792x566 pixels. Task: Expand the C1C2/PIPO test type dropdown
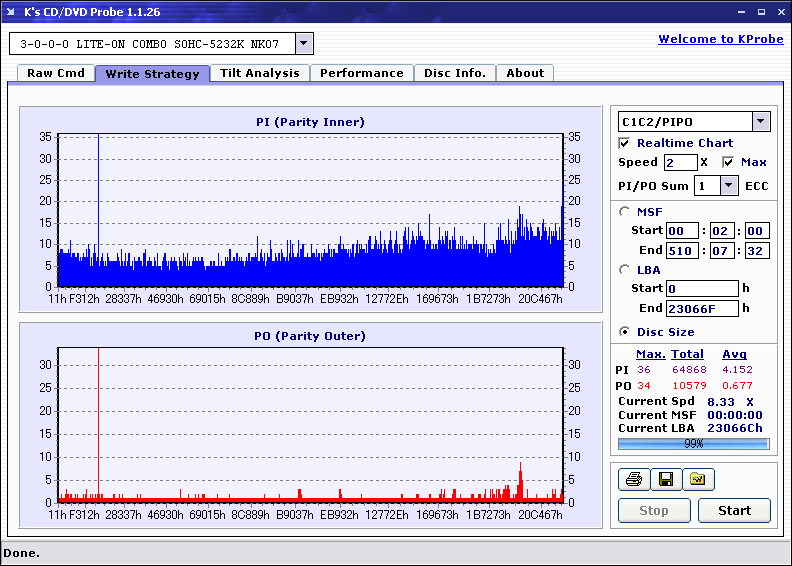click(760, 122)
